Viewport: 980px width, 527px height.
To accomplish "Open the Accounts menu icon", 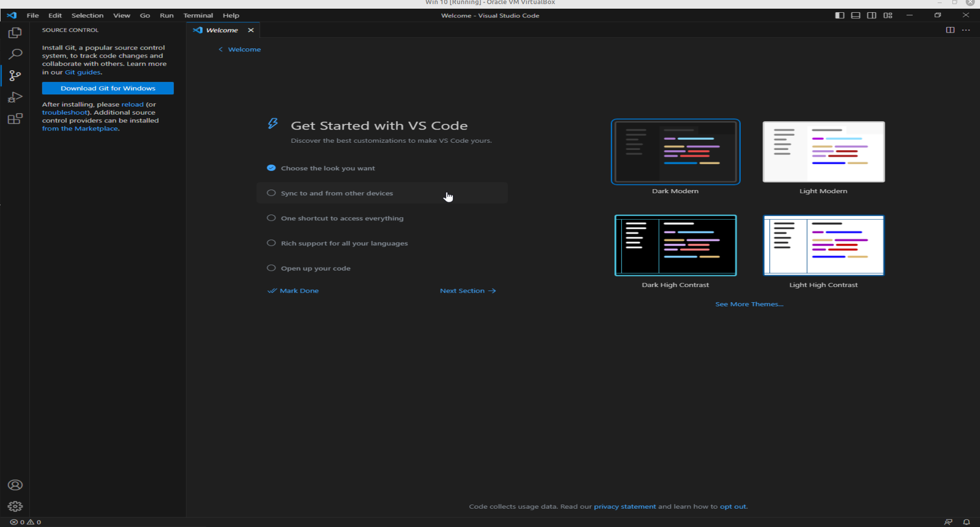I will (15, 485).
